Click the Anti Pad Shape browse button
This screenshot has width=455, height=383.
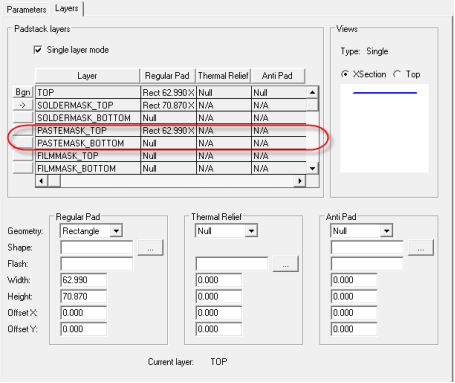421,248
